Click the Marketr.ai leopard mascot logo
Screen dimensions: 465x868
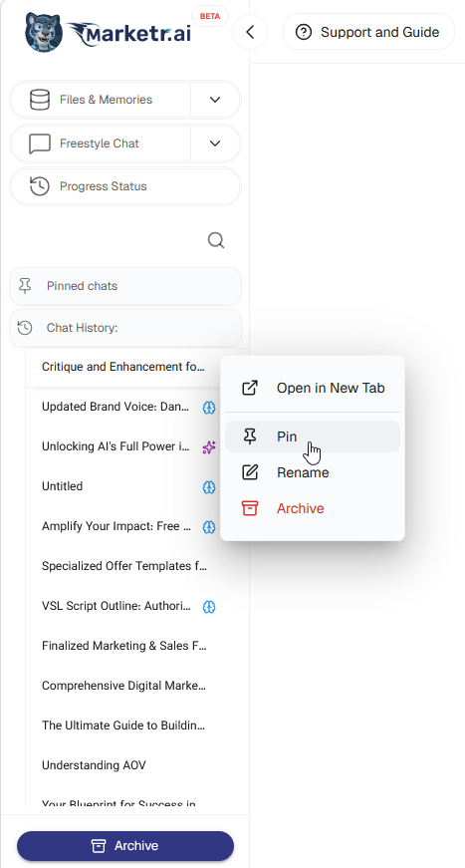(x=44, y=32)
